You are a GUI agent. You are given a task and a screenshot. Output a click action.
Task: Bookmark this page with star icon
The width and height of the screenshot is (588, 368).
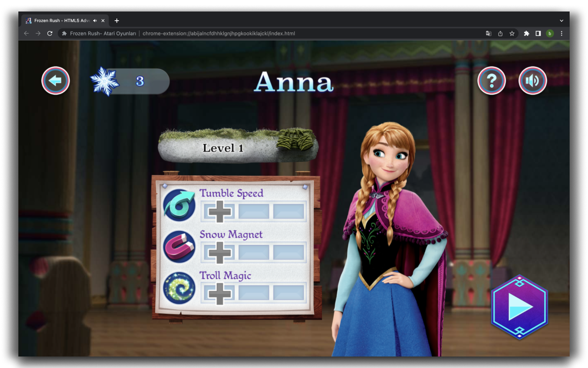tap(512, 34)
